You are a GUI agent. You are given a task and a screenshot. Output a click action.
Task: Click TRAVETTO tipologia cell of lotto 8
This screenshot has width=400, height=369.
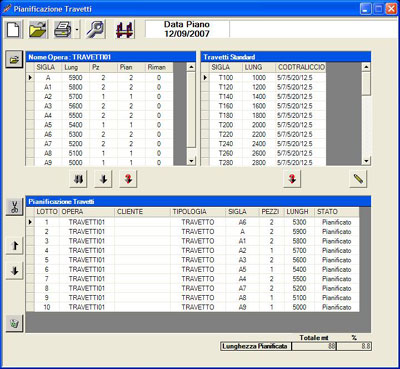click(198, 288)
